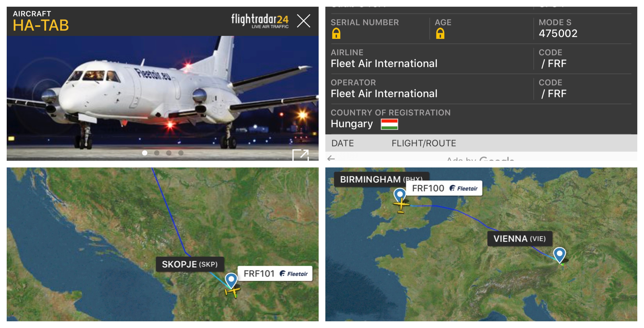Open the FRF100 Fleetair flight label
Screen dimensions: 644x328
click(444, 188)
